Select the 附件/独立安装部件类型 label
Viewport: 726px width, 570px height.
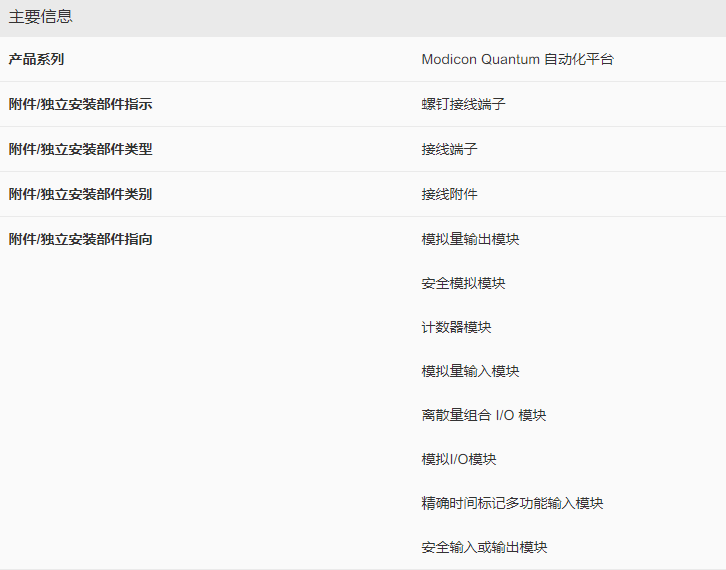point(80,149)
